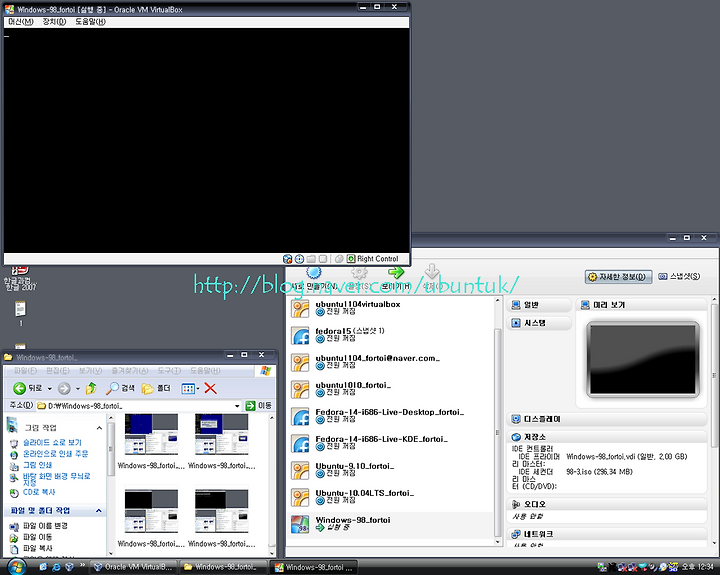Open the 장치(D) menu in the VM window
This screenshot has width=720, height=575.
click(54, 22)
